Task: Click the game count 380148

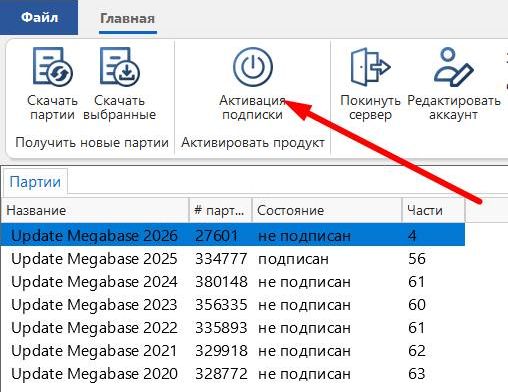Action: (x=221, y=282)
